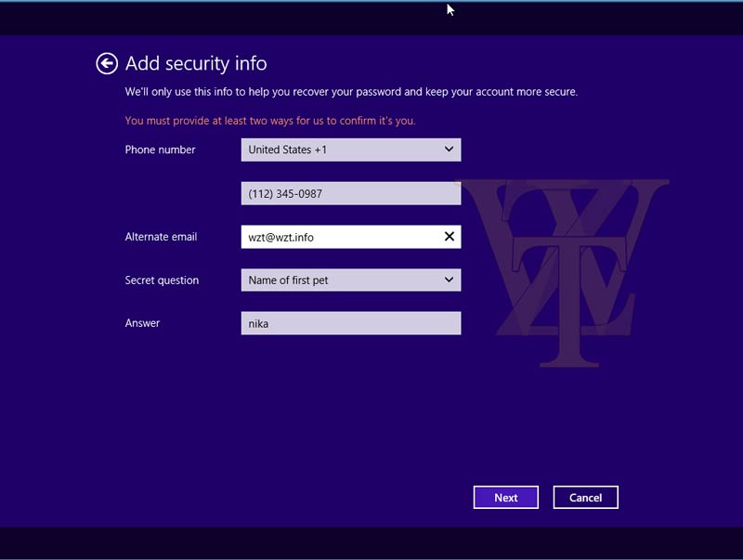Click the Answer field containing nika
Viewport: 743px width, 560px height.
click(350, 323)
